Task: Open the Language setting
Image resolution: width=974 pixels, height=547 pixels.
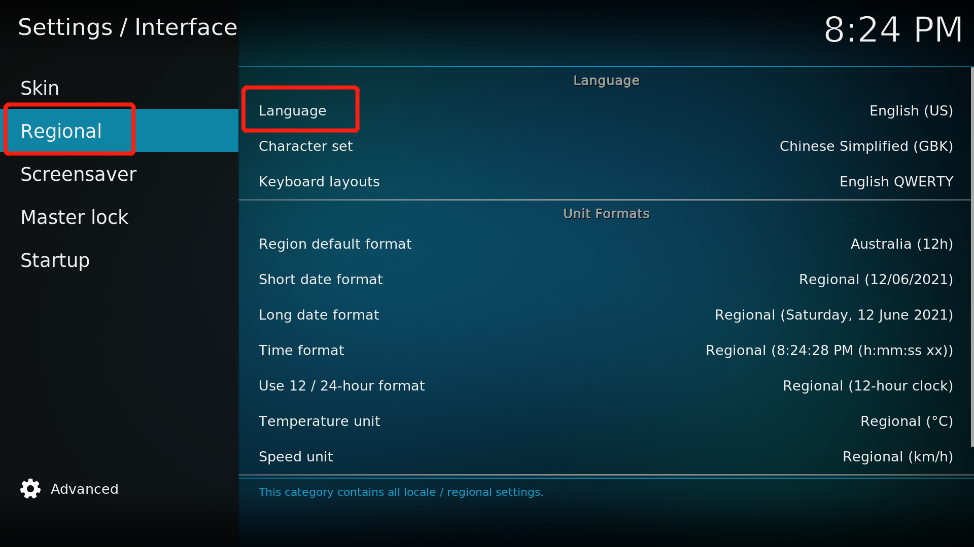Action: coord(605,111)
